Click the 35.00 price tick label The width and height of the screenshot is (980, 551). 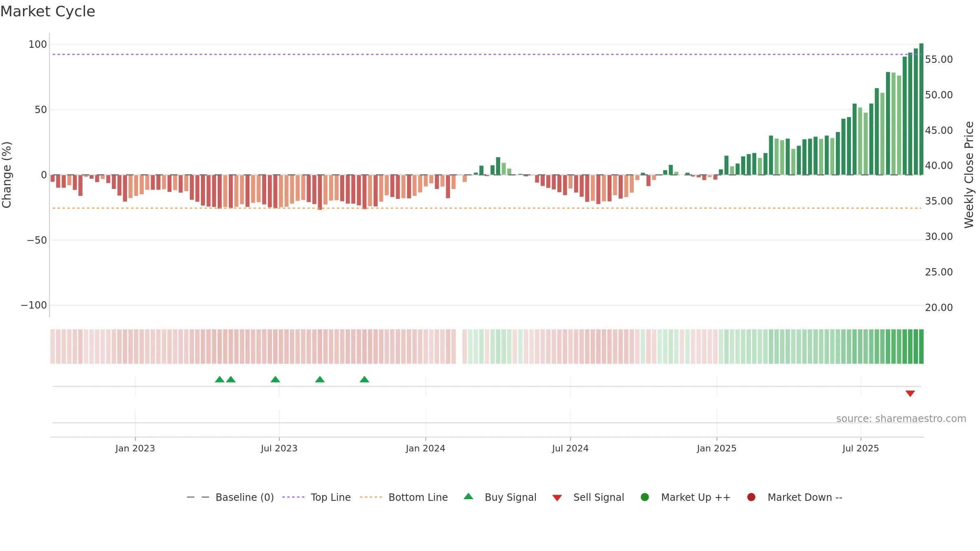pyautogui.click(x=939, y=201)
